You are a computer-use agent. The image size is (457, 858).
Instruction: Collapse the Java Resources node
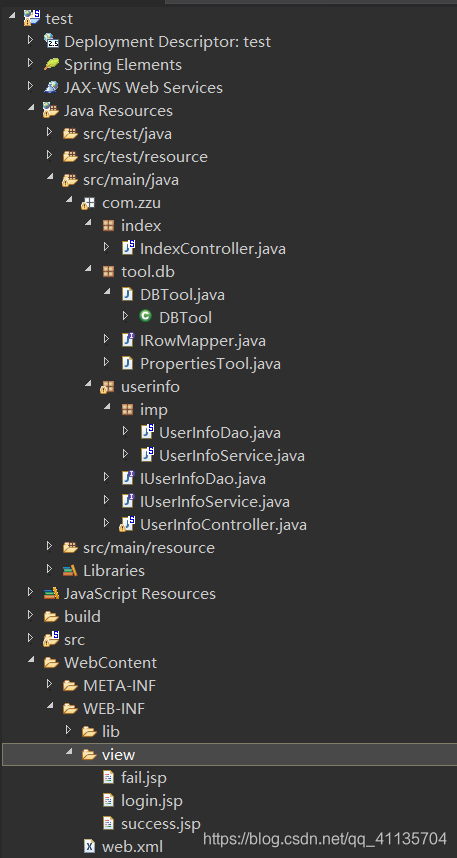[31, 109]
